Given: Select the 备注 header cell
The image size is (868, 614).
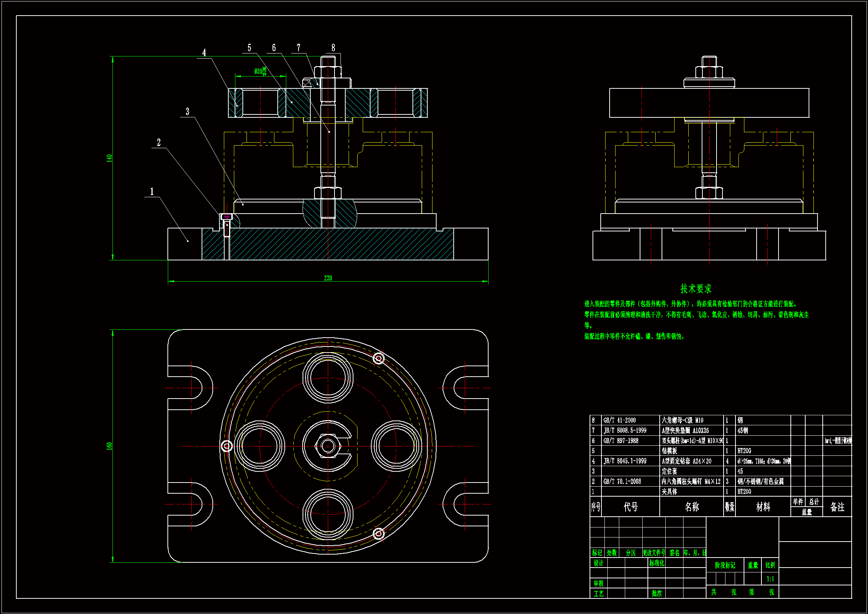Looking at the screenshot, I should pyautogui.click(x=837, y=507).
